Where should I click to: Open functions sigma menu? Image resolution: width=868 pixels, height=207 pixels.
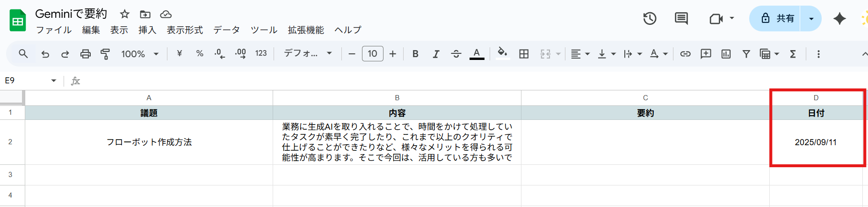793,54
